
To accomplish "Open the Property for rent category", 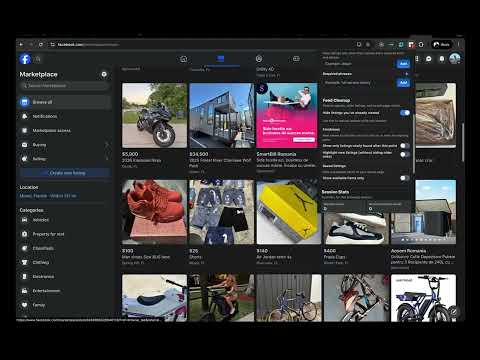I will tap(65, 234).
